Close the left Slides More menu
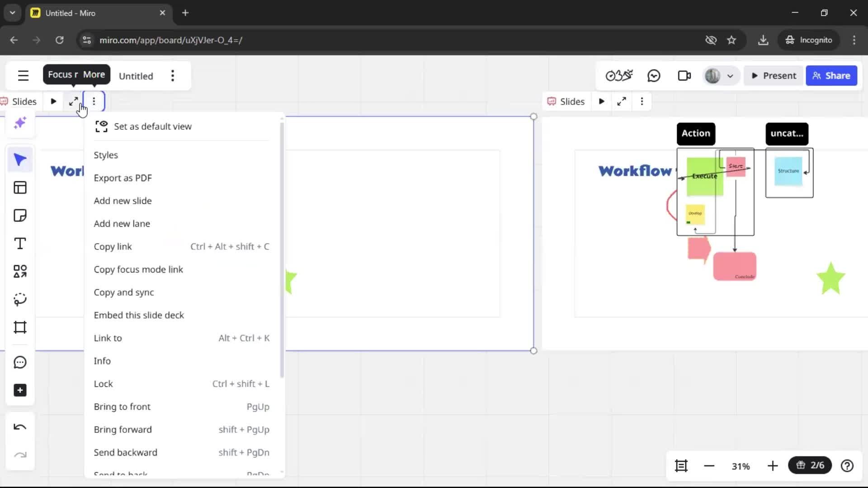Image resolution: width=868 pixels, height=488 pixels. tap(94, 101)
